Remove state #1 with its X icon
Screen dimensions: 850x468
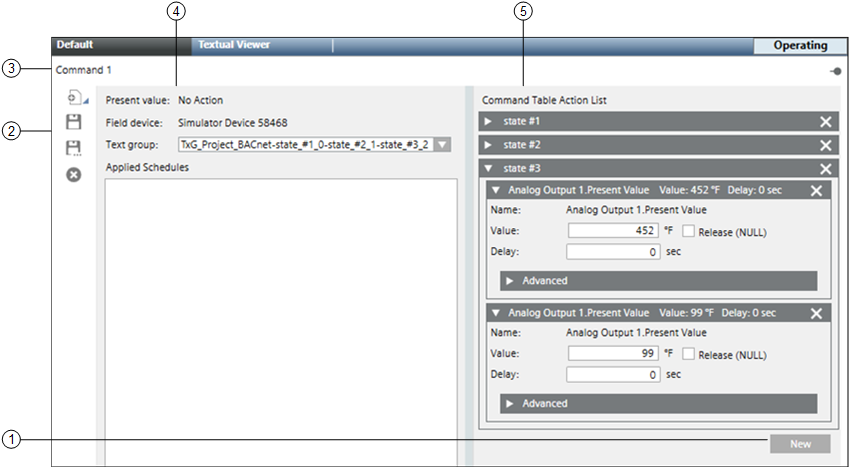coord(826,121)
